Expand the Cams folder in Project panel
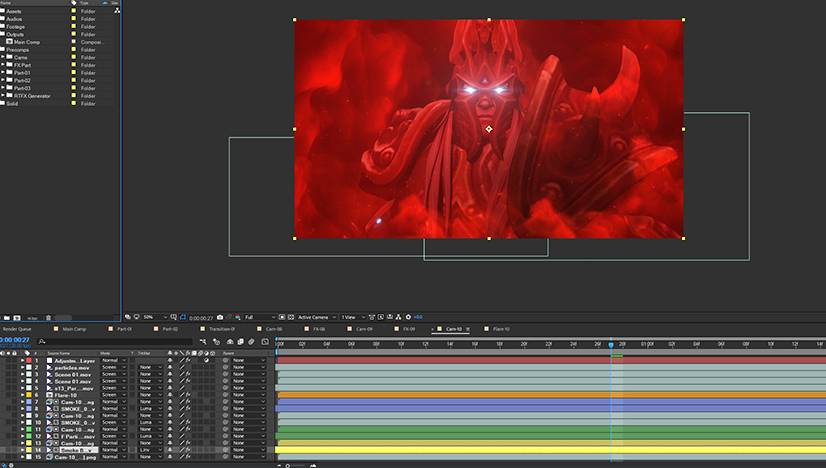Screen dimensions: 826x468 pyautogui.click(x=3, y=57)
